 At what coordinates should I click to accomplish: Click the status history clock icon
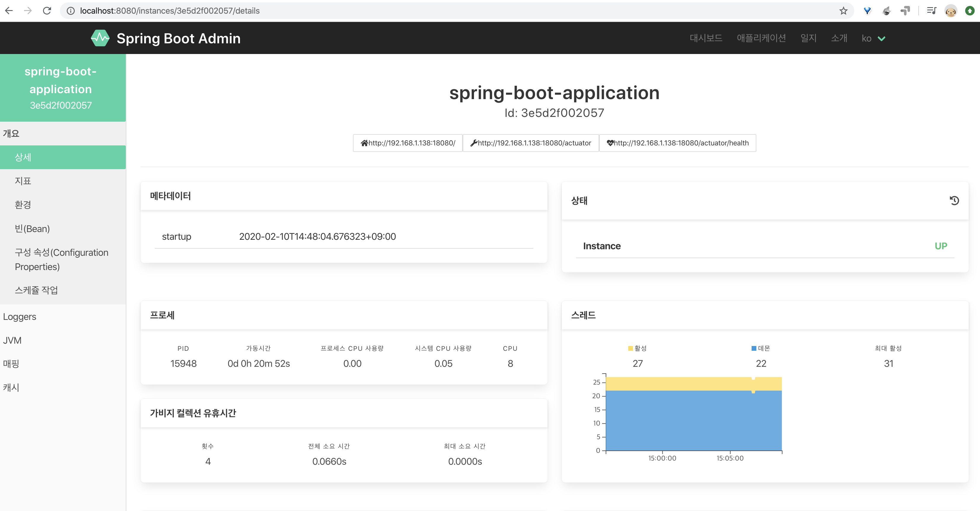coord(954,201)
